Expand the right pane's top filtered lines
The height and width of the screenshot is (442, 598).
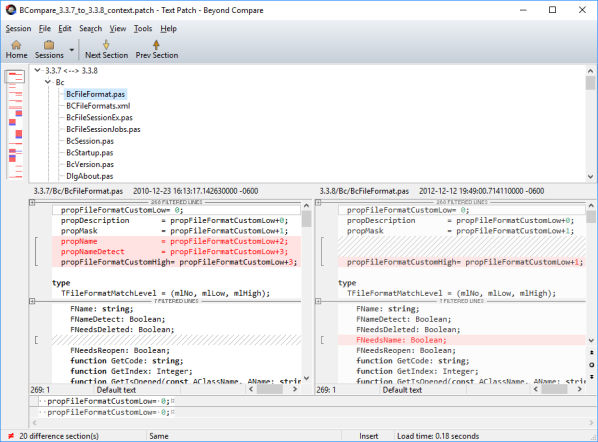click(318, 203)
